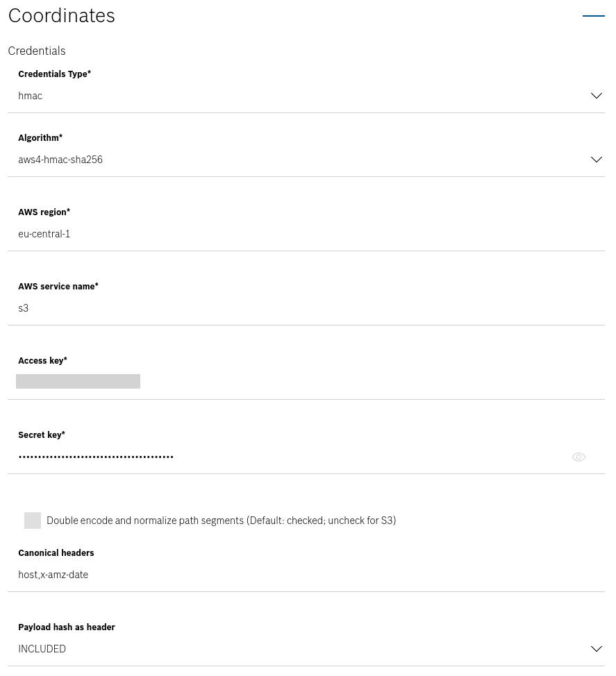Open the Payload hash as header selector
The height and width of the screenshot is (676, 616).
pos(306,648)
